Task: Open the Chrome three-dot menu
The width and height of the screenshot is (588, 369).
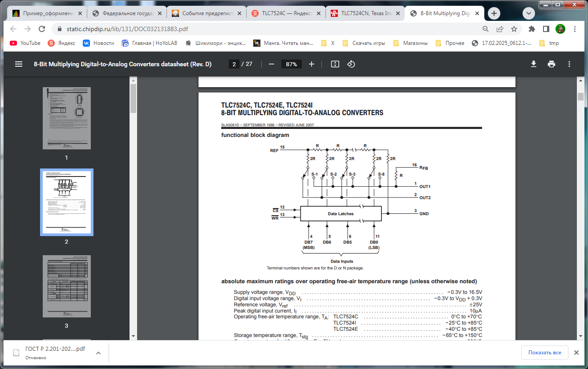Action: point(575,29)
